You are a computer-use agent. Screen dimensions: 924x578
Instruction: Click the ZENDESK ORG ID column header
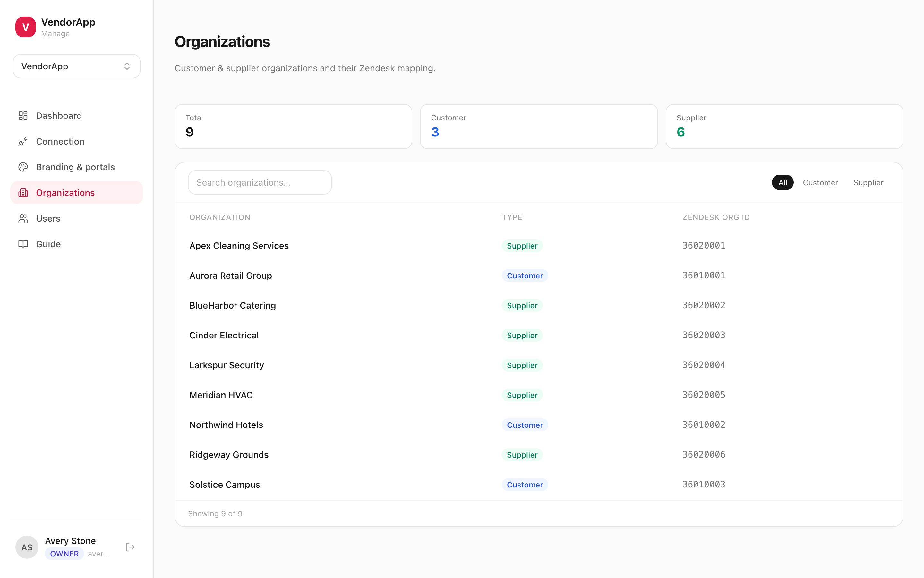click(716, 217)
